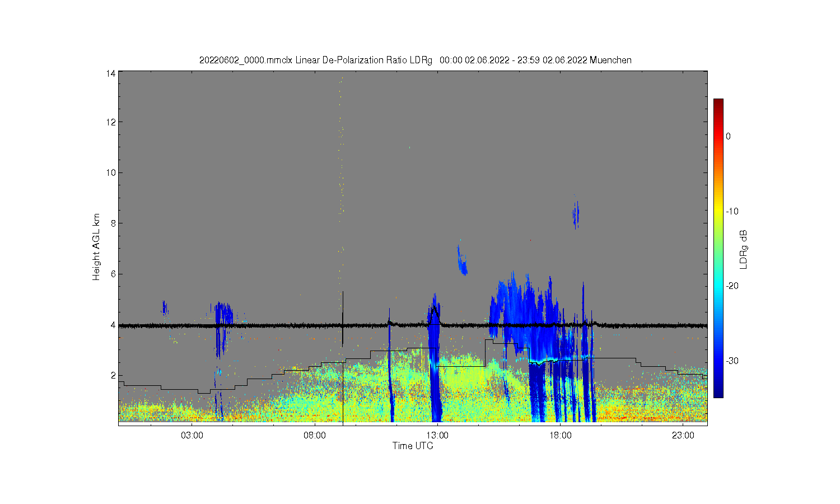The image size is (840, 504).
Task: Click the '18:00' time axis label
Action: point(560,436)
